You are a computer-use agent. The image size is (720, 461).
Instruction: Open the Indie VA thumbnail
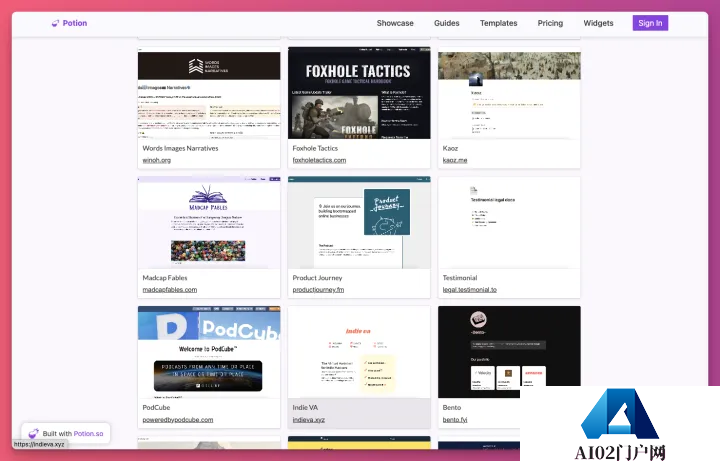click(359, 352)
